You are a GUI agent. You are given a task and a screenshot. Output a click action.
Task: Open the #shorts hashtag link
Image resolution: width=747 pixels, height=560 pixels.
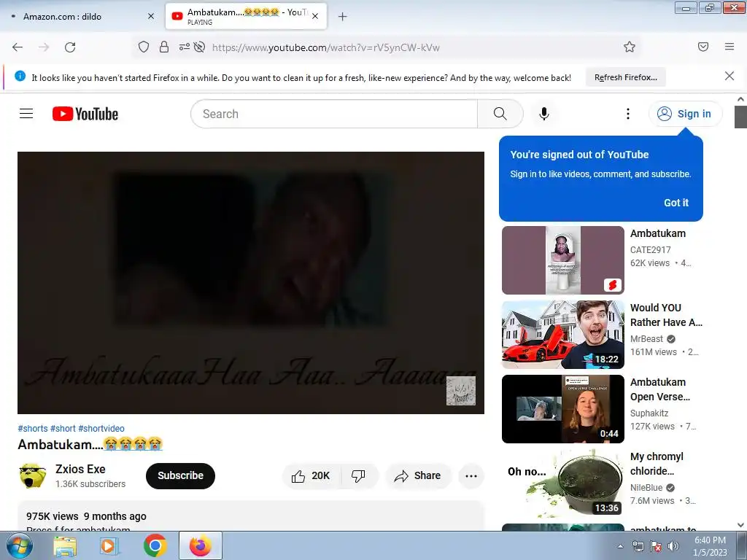(33, 428)
